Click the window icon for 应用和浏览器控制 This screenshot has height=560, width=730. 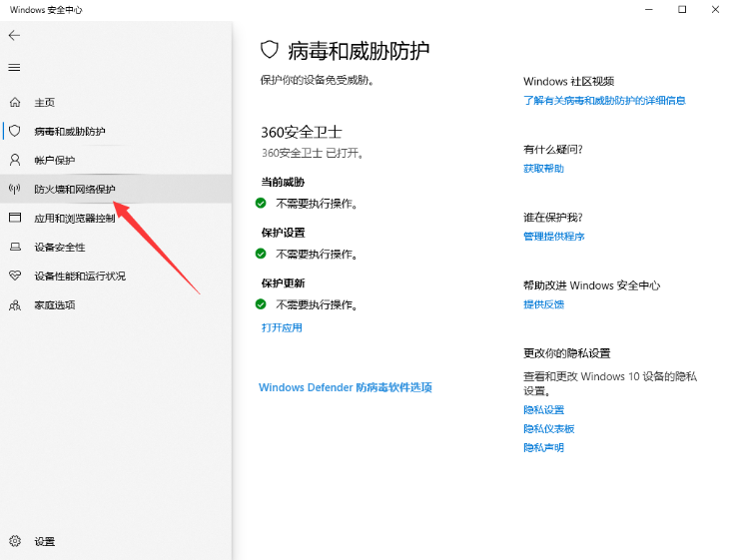[14, 218]
